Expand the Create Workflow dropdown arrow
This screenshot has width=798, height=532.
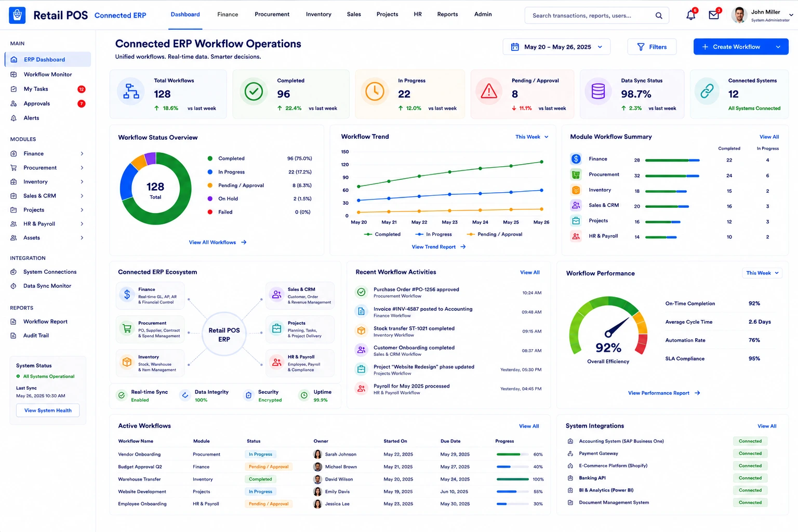[x=778, y=47]
